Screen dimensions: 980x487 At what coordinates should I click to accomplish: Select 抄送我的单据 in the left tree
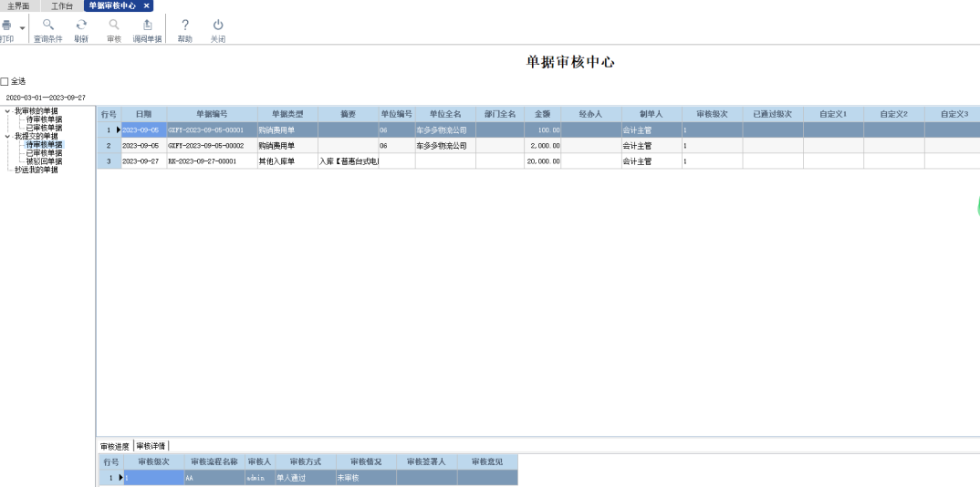(36, 170)
